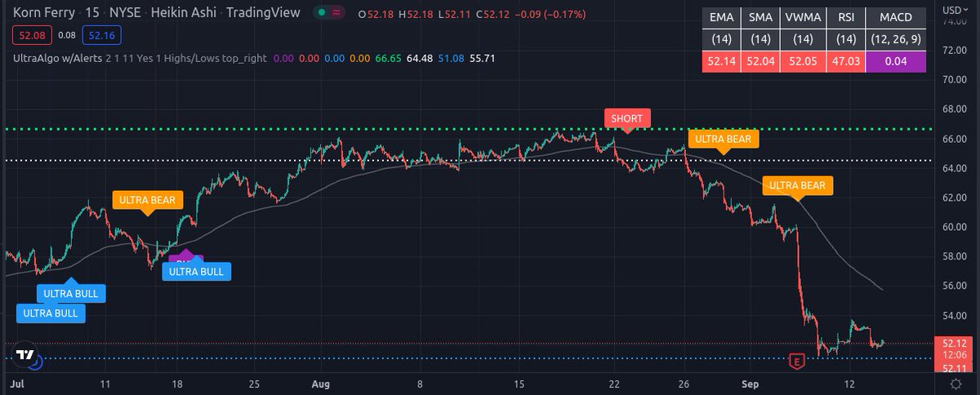Screen dimensions: 980x395
Task: Click the EMA header cell
Action: click(721, 16)
